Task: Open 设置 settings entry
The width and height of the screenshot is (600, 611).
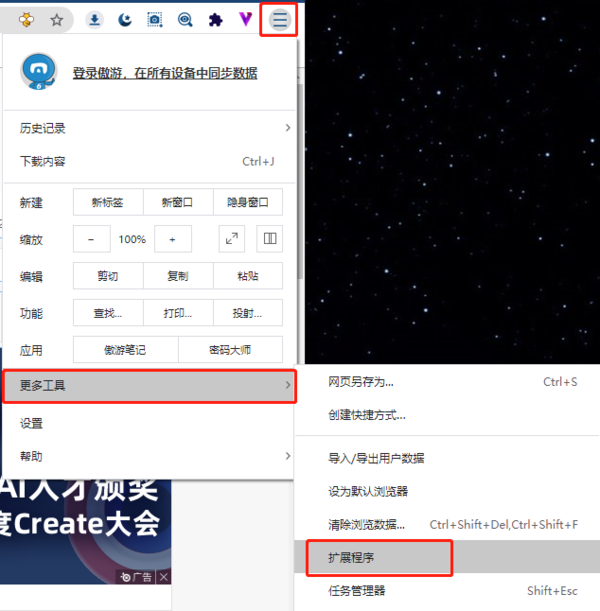Action: [148, 423]
